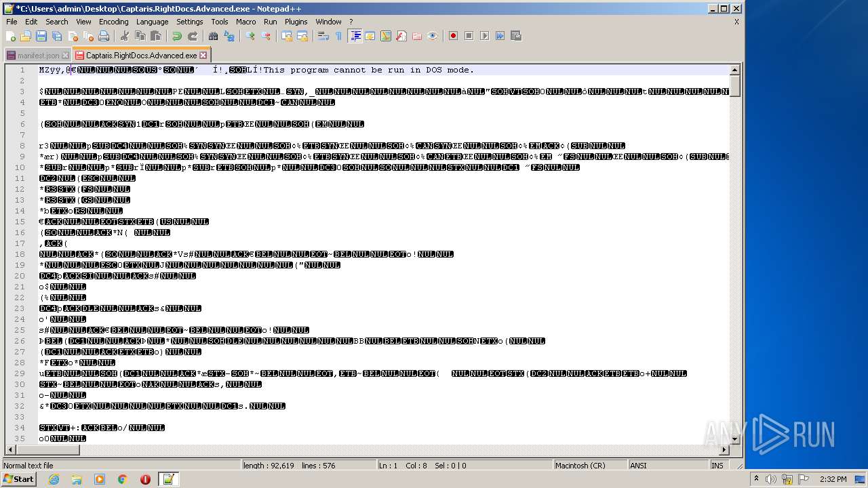Click the volume speaker tray icon
This screenshot has height=488, width=868.
[x=771, y=479]
